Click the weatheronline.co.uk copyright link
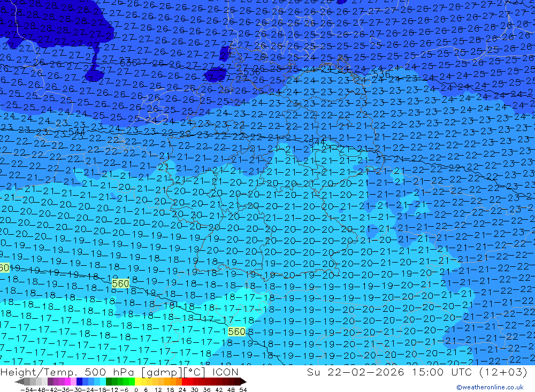535x392 pixels. (490, 387)
